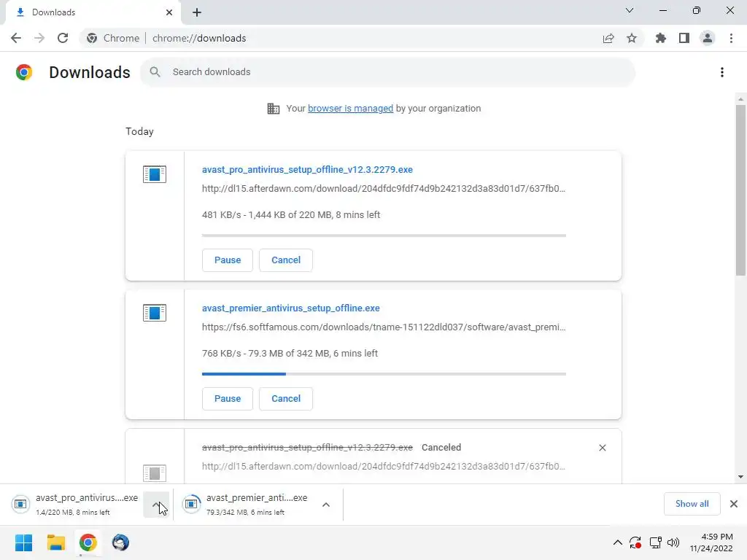The image size is (747, 560).
Task: Click avast_pro_antivirus item in the download shelf
Action: pyautogui.click(x=76, y=505)
